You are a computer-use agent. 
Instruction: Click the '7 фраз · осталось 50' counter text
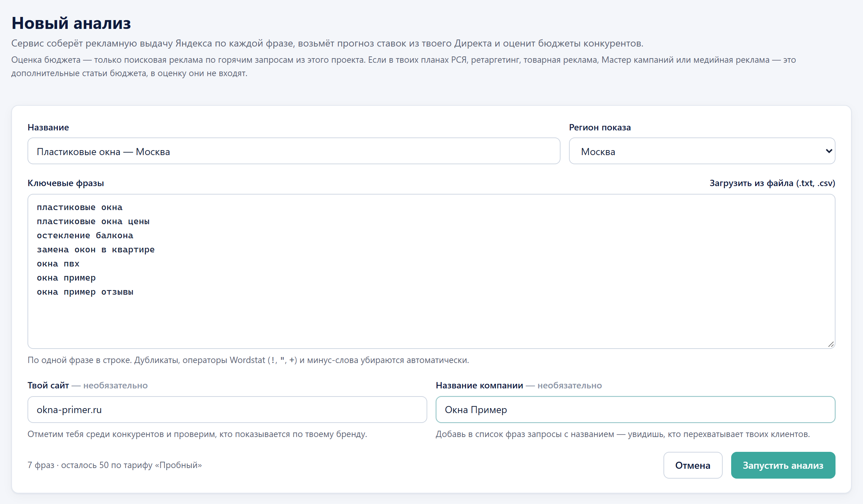(115, 465)
